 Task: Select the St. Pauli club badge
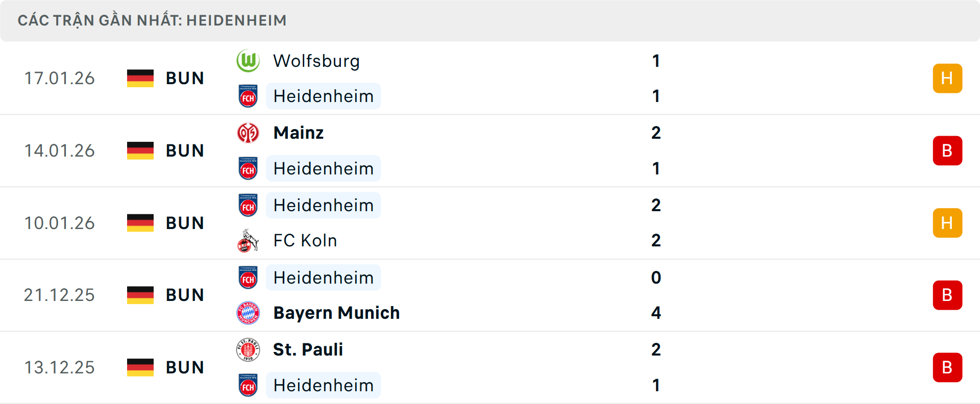tap(249, 350)
